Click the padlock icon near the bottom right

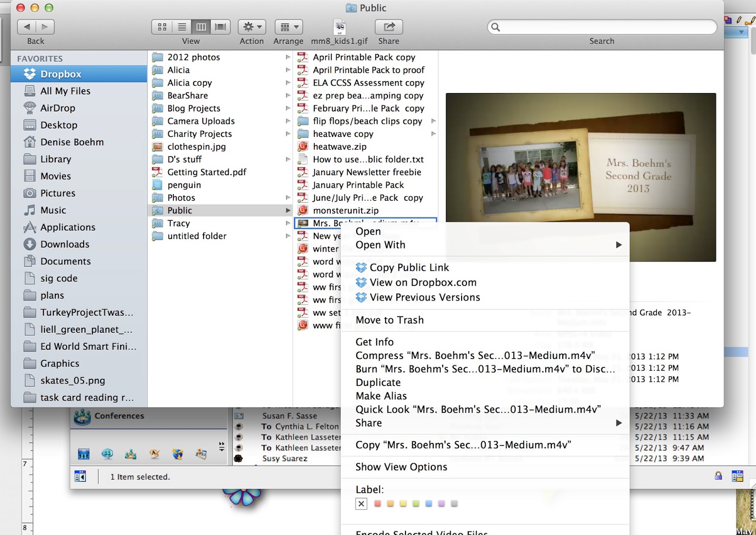[719, 476]
